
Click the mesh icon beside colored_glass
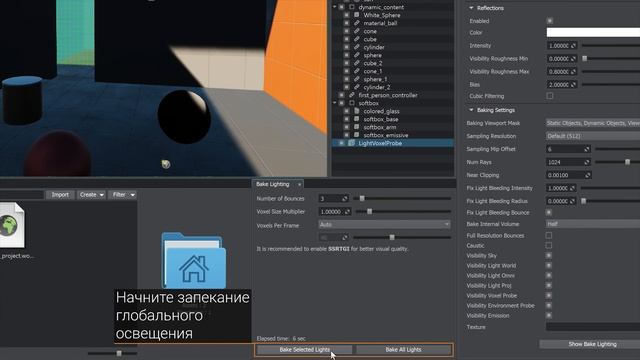click(x=357, y=111)
